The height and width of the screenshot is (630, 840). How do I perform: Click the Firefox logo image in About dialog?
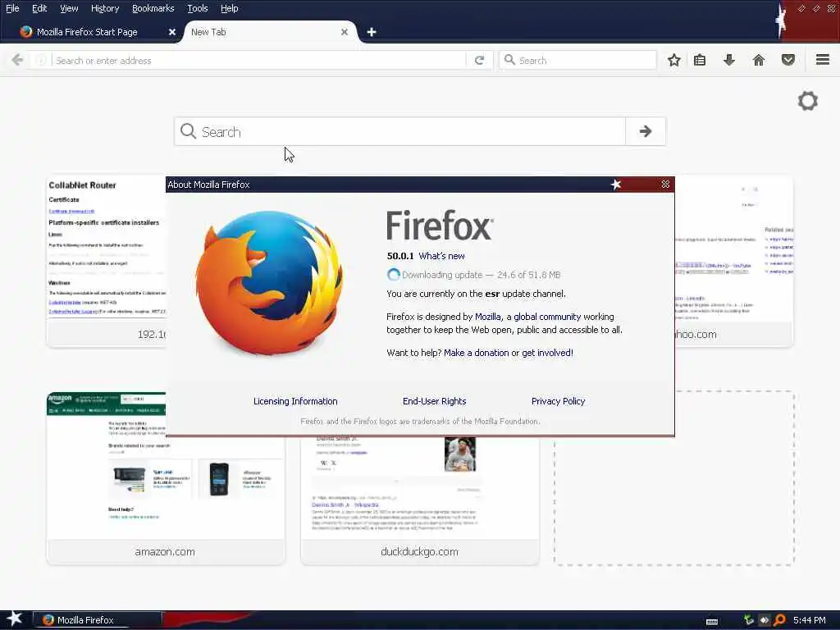(269, 282)
